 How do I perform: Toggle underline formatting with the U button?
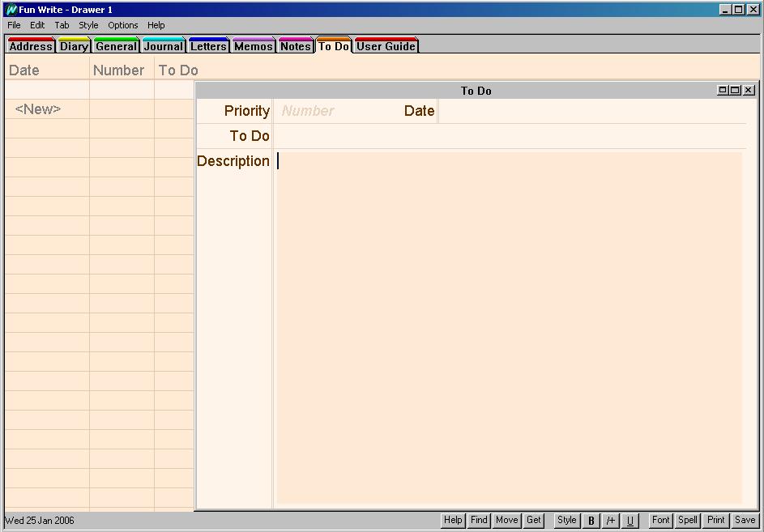tap(630, 521)
